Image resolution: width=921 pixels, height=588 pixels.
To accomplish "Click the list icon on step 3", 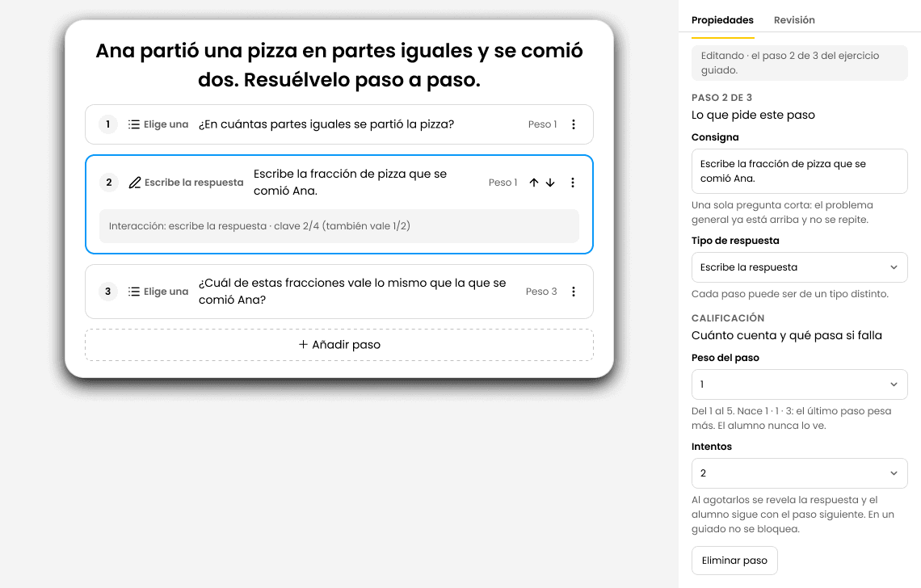I will 134,292.
